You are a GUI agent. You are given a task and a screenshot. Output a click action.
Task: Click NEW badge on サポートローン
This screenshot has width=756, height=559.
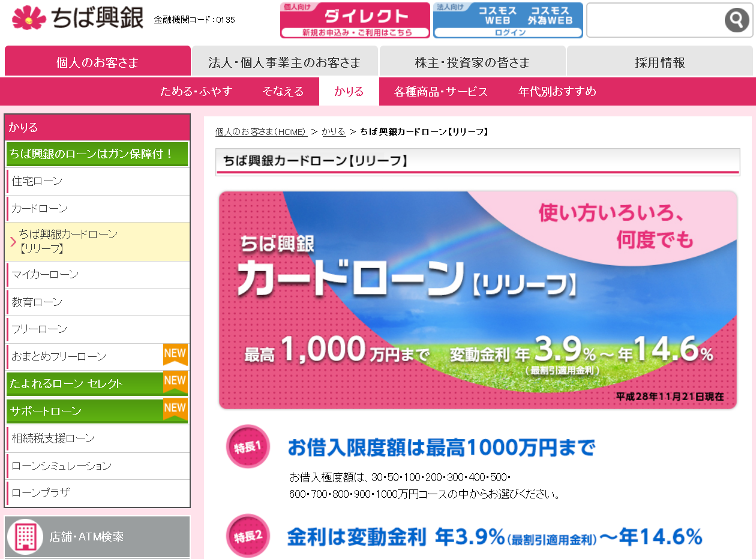click(x=175, y=410)
